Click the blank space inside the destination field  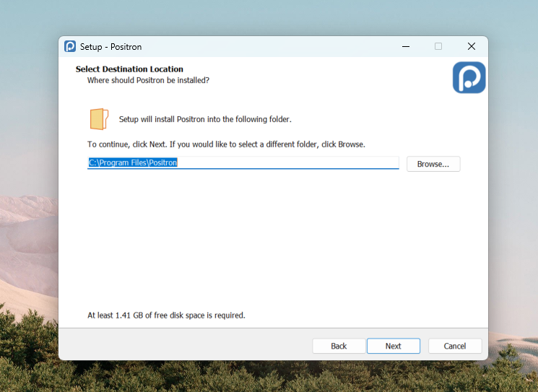click(289, 163)
